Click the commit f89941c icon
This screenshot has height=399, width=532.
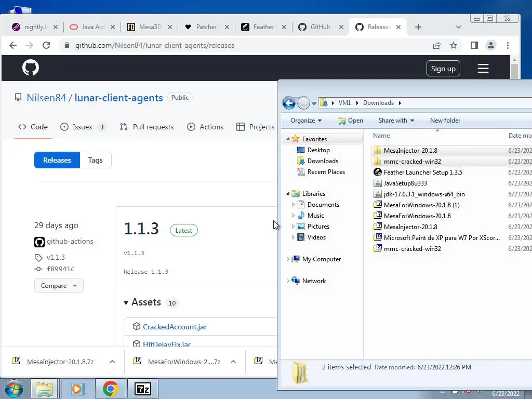click(38, 269)
